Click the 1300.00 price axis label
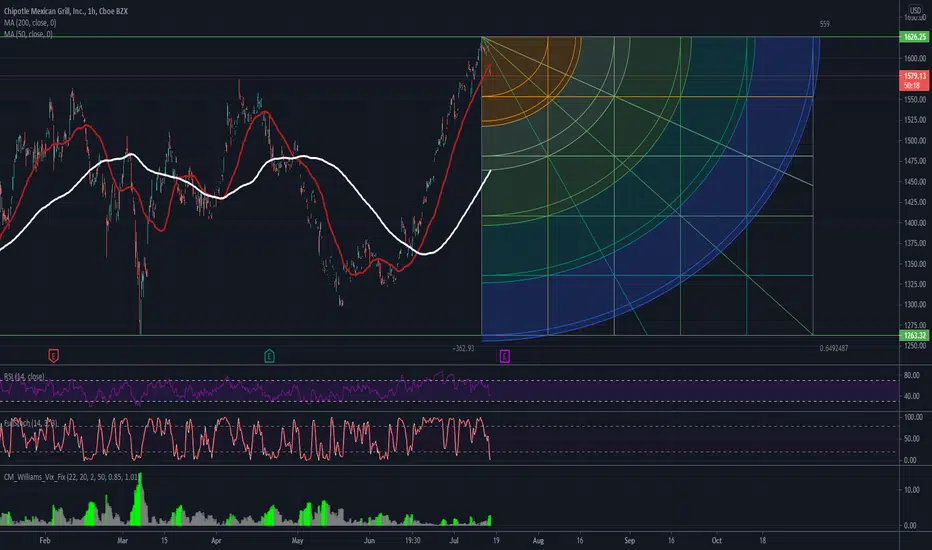The image size is (932, 550). (x=915, y=305)
